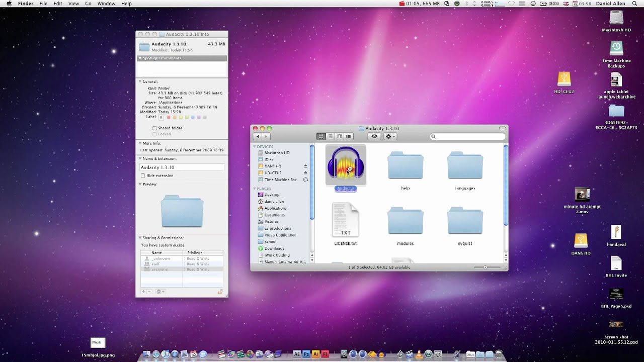The image size is (644, 362).
Task: Open the Audacity application icon
Action: tap(346, 164)
